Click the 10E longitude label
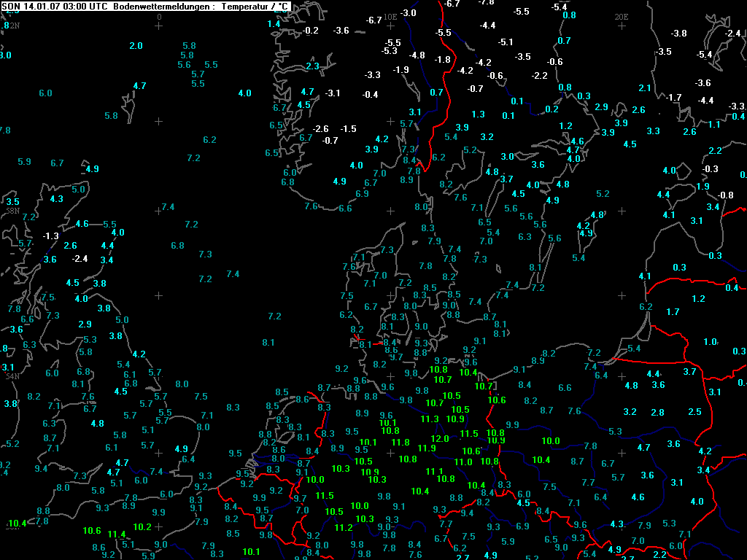The image size is (747, 560). coord(390,16)
